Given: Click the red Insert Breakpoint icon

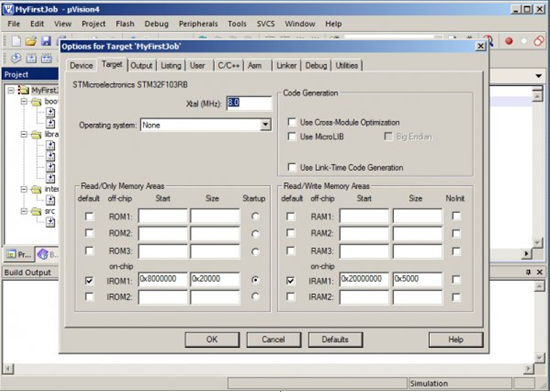Looking at the screenshot, I should [x=509, y=41].
